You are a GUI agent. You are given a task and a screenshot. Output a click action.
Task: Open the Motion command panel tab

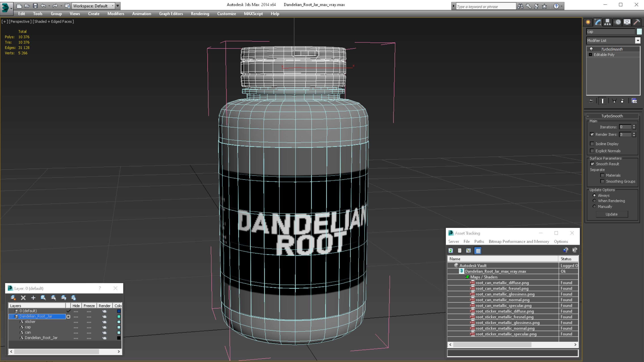click(x=617, y=22)
